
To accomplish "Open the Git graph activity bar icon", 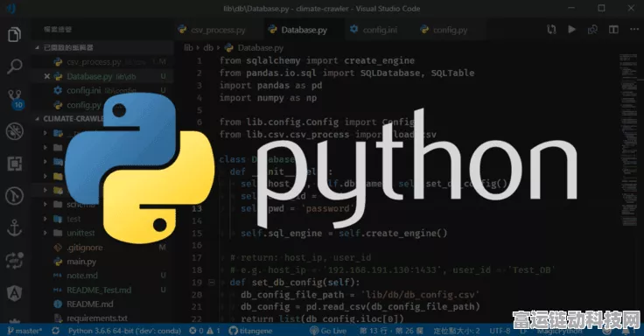I will tap(14, 196).
